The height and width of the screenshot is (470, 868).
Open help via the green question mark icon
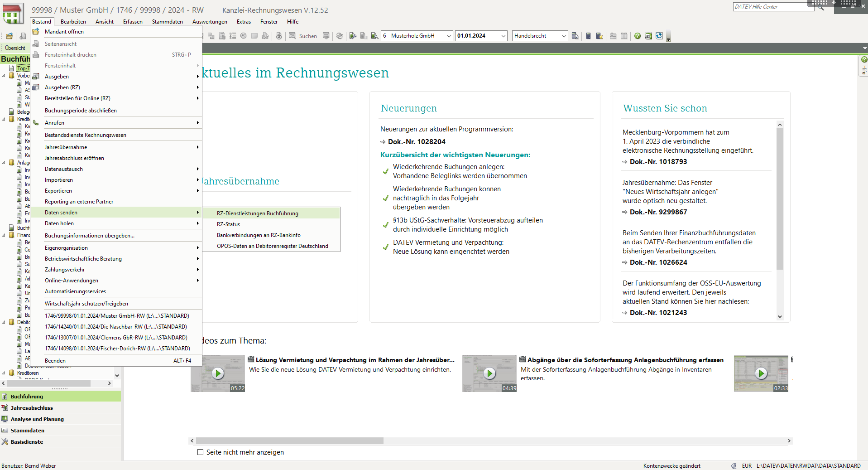638,36
